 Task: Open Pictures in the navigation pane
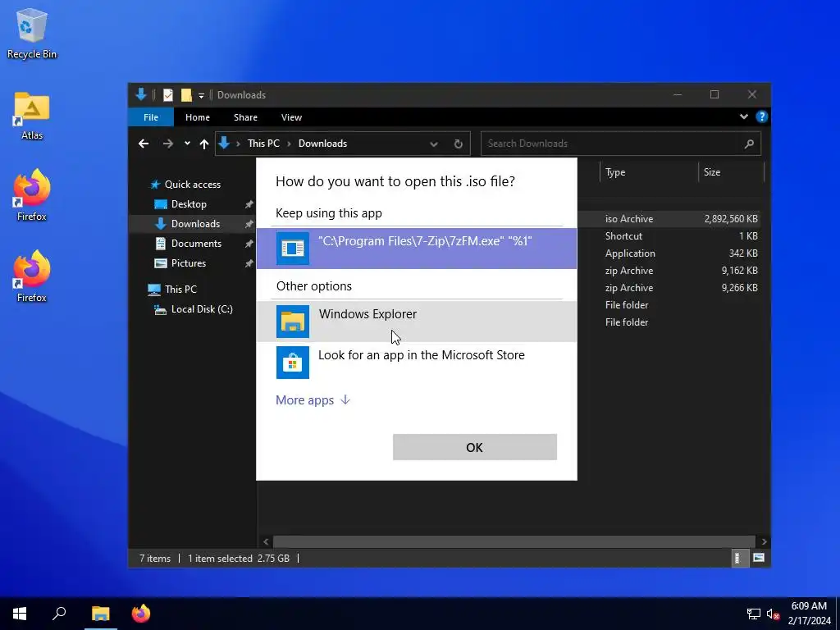tap(188, 263)
